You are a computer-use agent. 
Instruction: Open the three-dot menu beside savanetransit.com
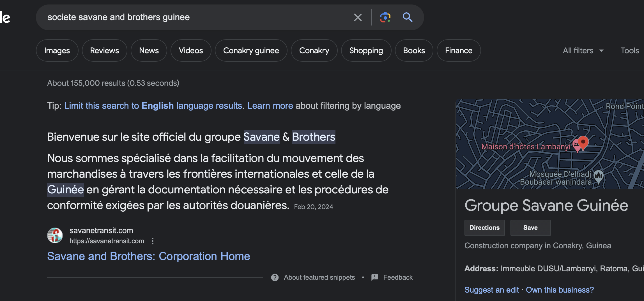153,241
